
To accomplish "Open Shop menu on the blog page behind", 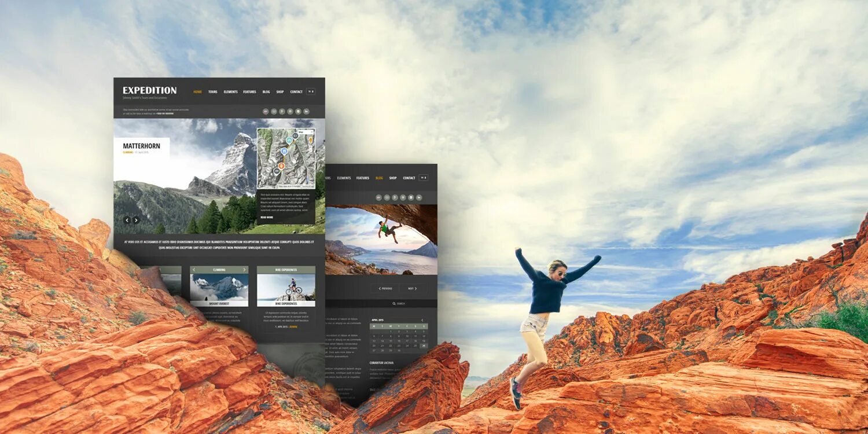I will [393, 178].
